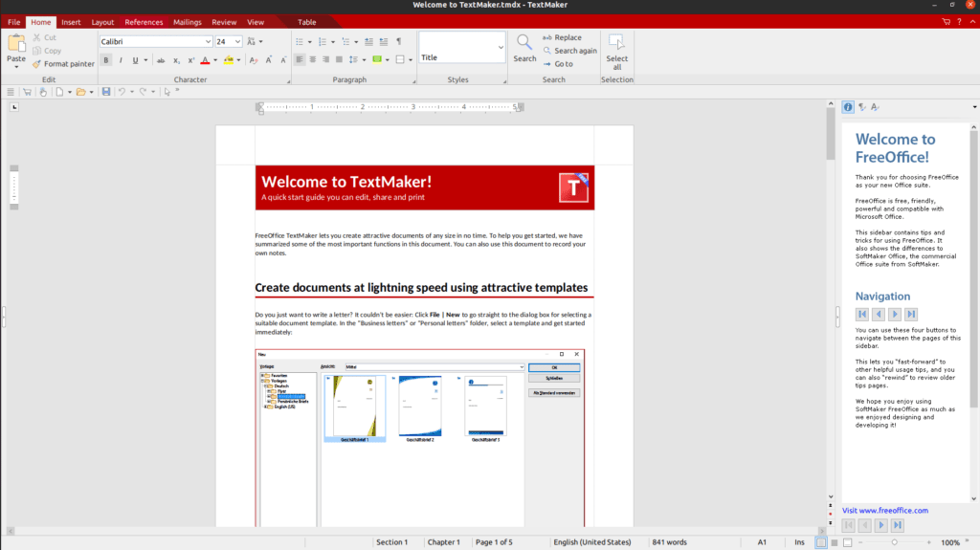Click the touch mode hand icon
Image resolution: width=980 pixels, height=550 pixels.
(43, 92)
